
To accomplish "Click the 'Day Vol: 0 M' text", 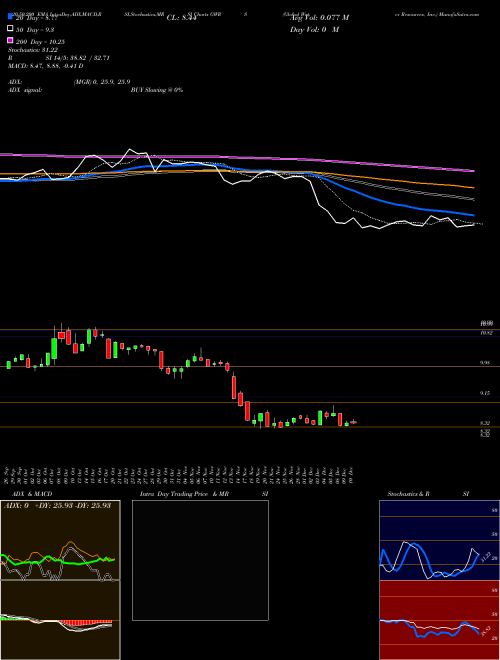I will pyautogui.click(x=314, y=30).
